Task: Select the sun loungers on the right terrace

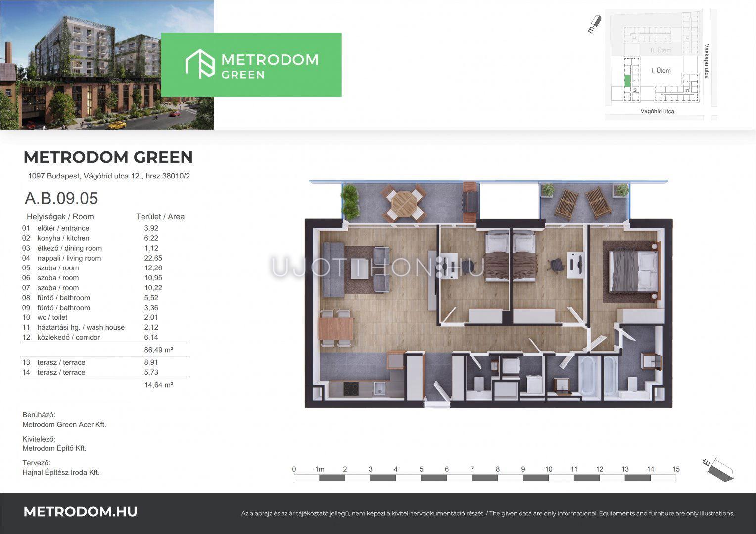Action: [x=581, y=203]
